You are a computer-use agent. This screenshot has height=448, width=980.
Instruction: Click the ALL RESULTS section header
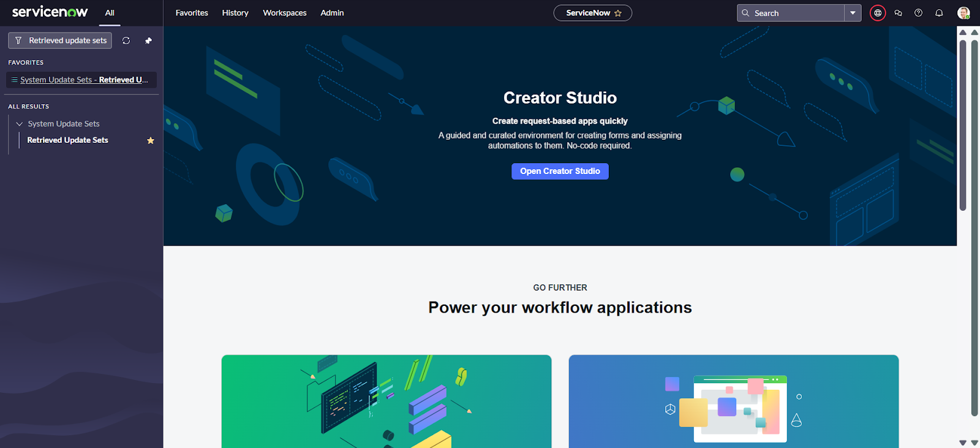(29, 107)
